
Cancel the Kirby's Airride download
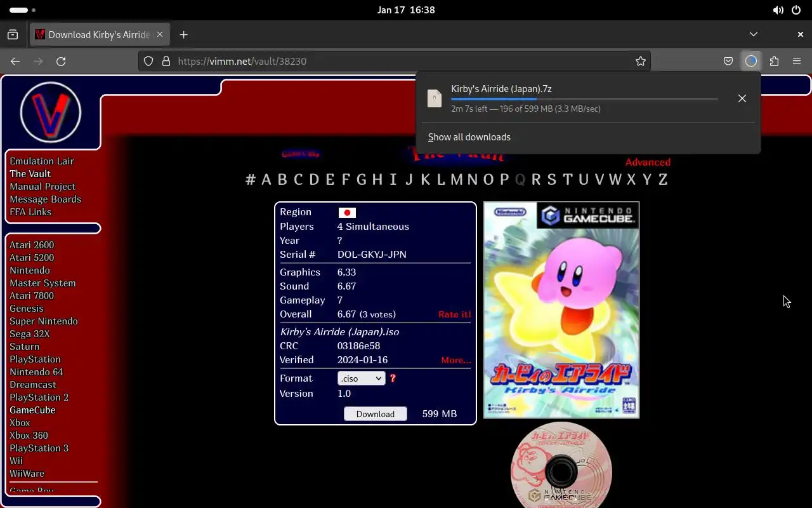(742, 98)
